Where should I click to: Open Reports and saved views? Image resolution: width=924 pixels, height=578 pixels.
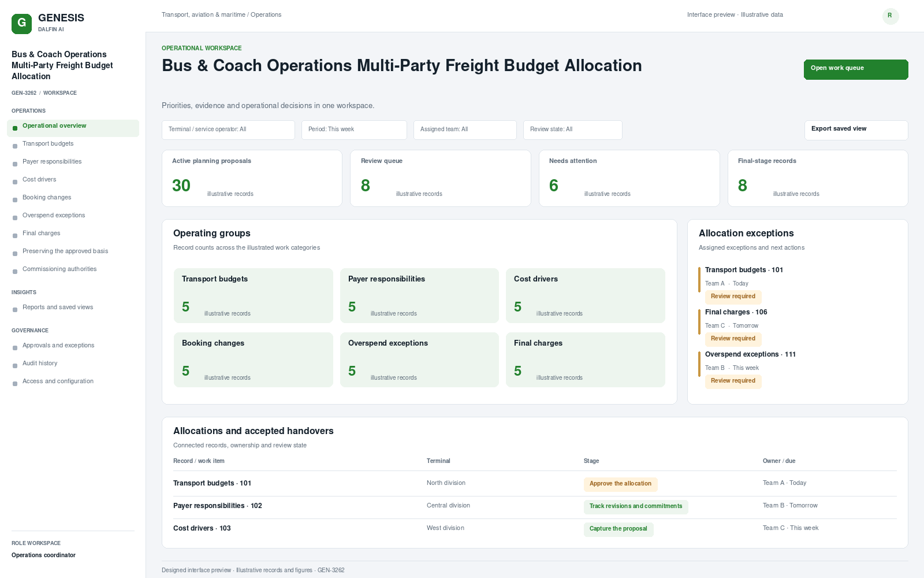tap(73, 309)
